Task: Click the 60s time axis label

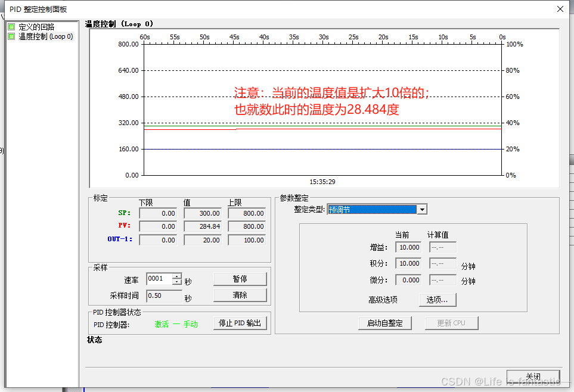Action: pos(145,37)
